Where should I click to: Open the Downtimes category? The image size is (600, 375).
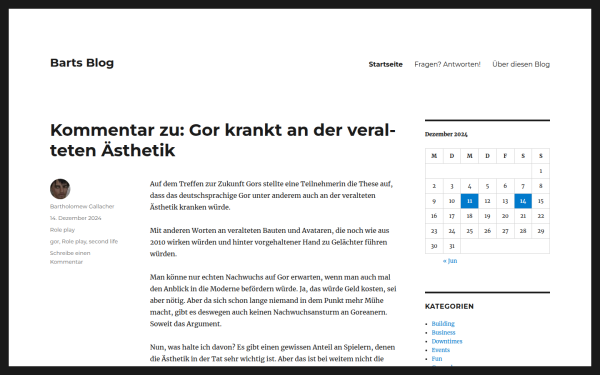coord(447,341)
